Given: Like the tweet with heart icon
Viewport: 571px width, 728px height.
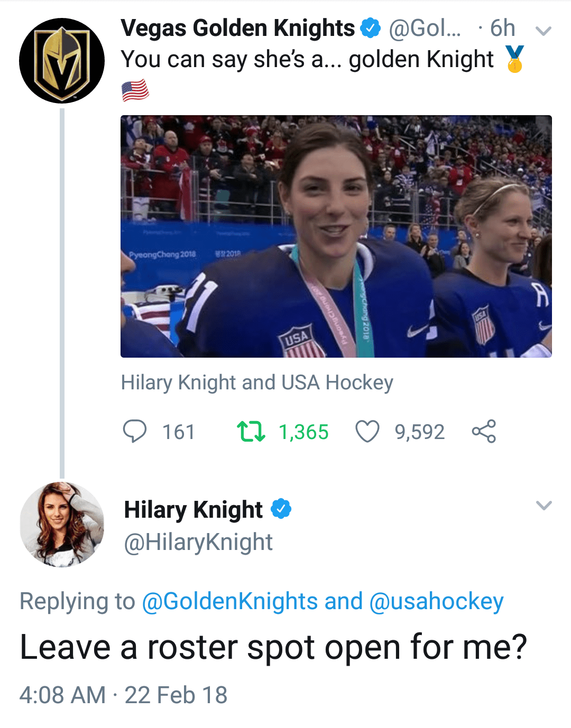Looking at the screenshot, I should pos(367,431).
